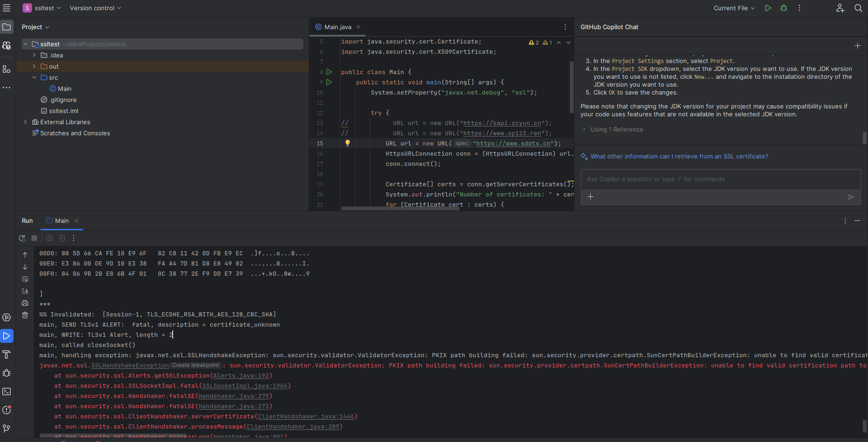Jump to next highlighted error arrow
The width and height of the screenshot is (868, 442).
(x=568, y=42)
